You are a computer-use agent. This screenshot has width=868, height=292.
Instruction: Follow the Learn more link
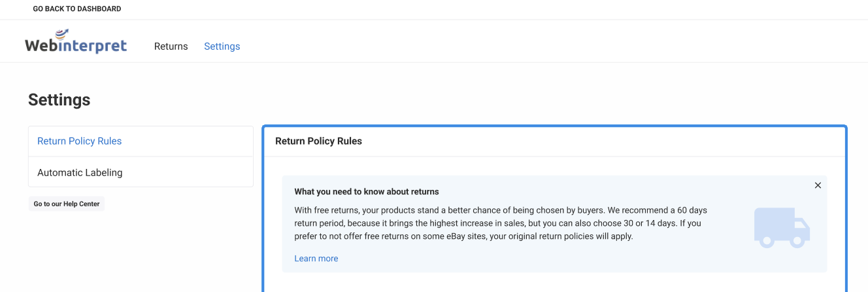(x=316, y=259)
